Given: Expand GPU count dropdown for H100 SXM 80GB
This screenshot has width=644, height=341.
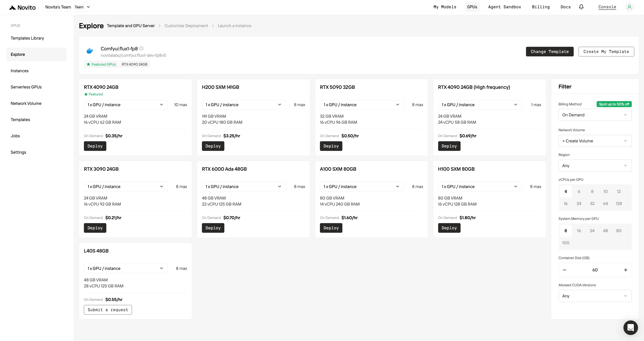Looking at the screenshot, I should pyautogui.click(x=480, y=187).
